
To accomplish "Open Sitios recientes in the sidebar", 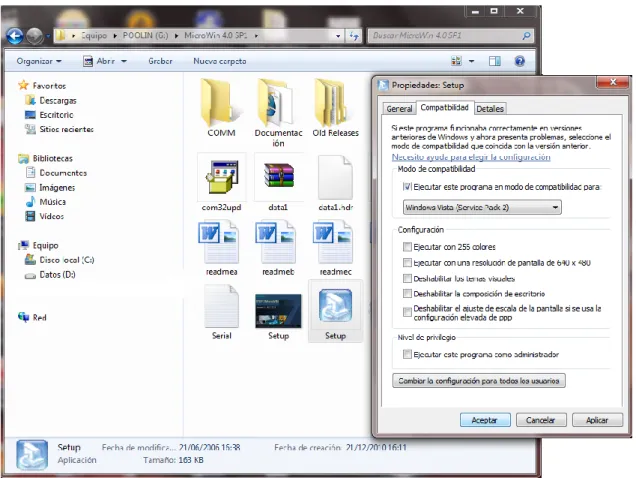I will [x=66, y=129].
